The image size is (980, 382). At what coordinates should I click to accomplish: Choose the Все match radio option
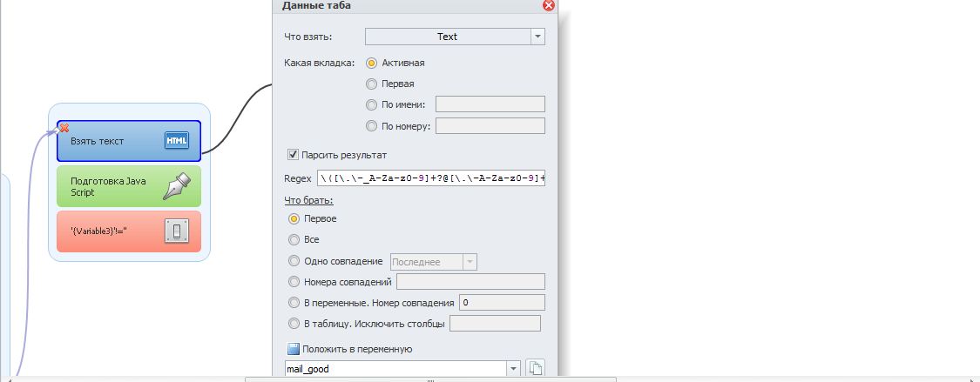click(x=293, y=239)
